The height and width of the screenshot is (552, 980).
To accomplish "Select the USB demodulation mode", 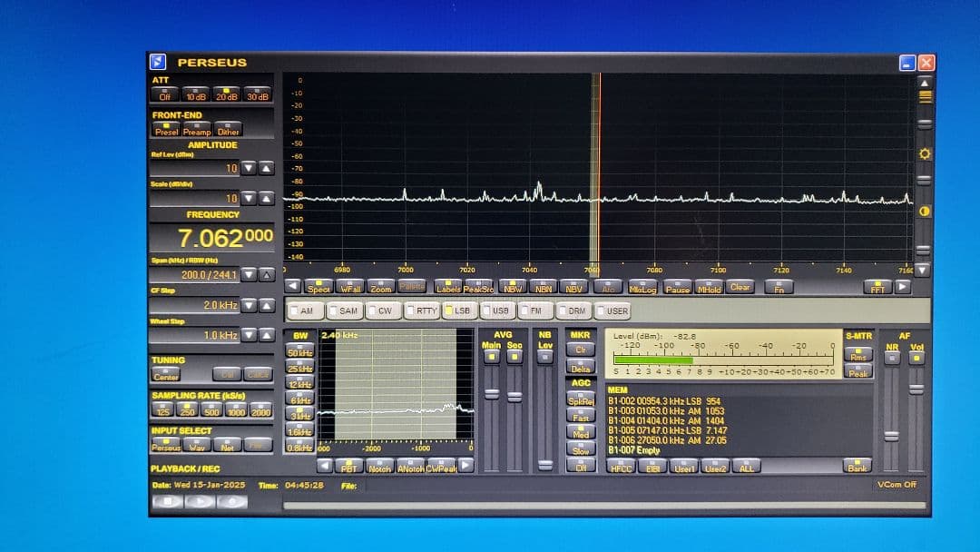I will (497, 310).
